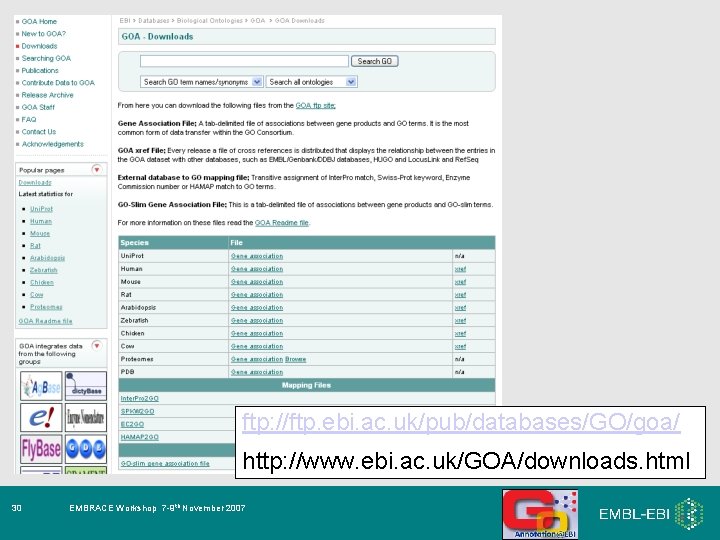Download Mouse Gene association file
The image size is (720, 540).
[257, 282]
